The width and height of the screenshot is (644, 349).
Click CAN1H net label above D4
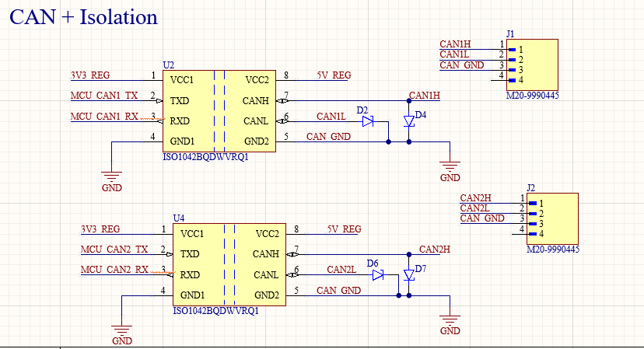click(425, 96)
